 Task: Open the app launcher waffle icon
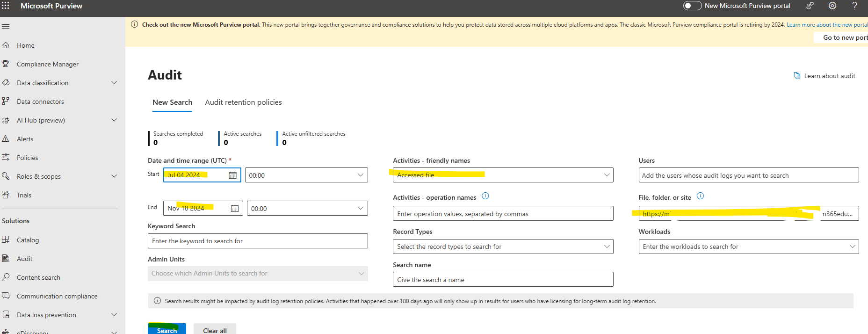coord(6,6)
